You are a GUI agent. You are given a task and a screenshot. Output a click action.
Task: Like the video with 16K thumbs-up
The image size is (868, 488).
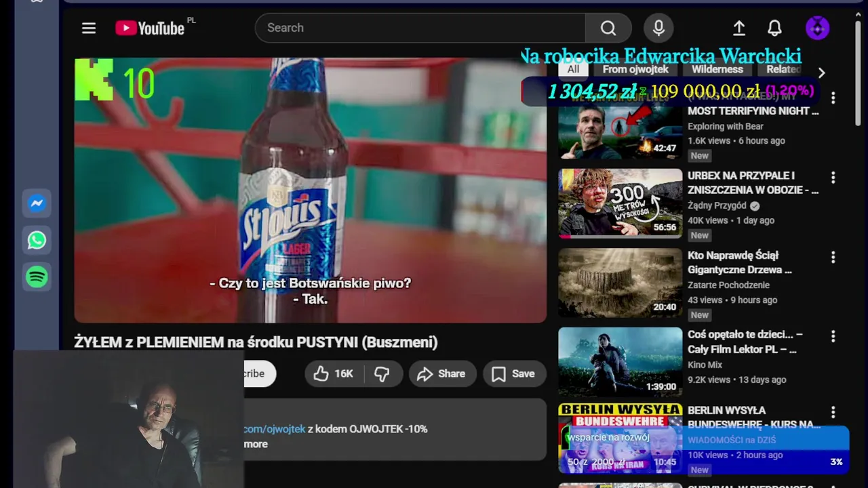tap(334, 373)
